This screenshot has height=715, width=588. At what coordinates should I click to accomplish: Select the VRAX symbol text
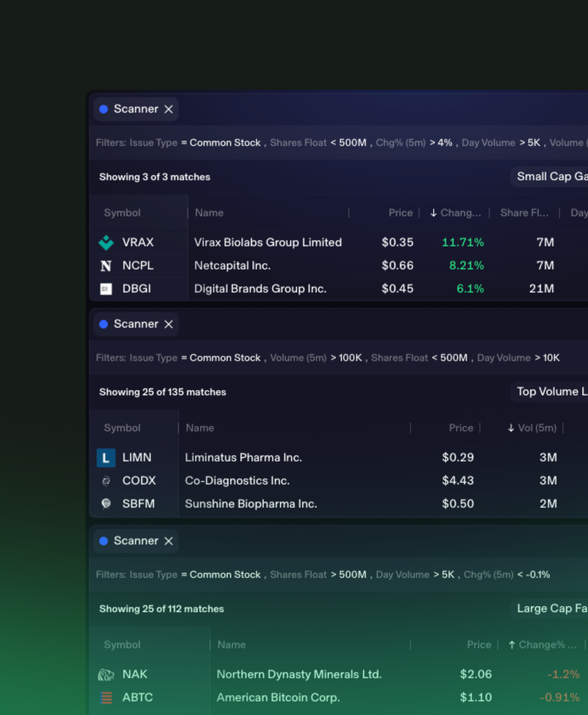(138, 243)
